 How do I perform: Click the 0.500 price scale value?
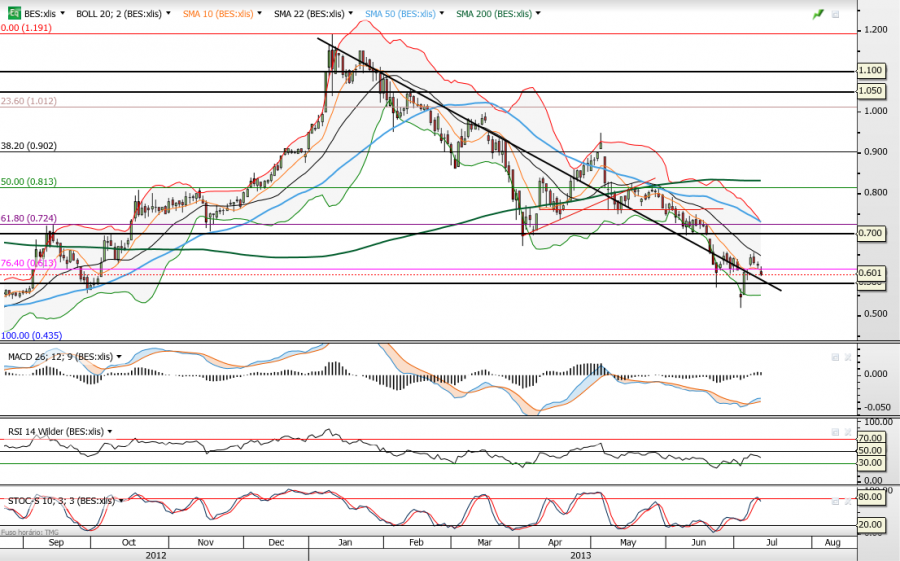[x=875, y=314]
